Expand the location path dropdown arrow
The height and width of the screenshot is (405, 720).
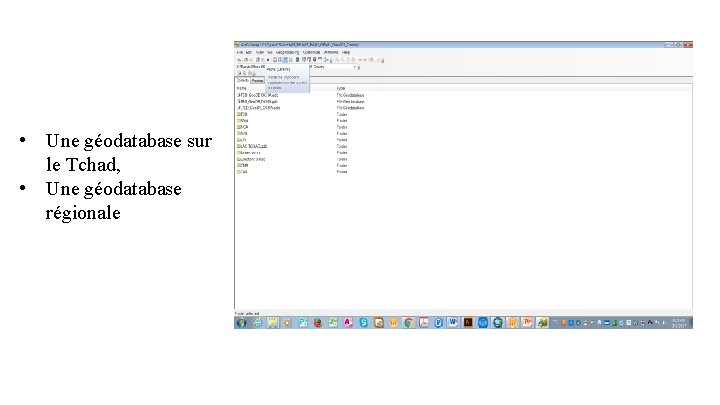(354, 67)
